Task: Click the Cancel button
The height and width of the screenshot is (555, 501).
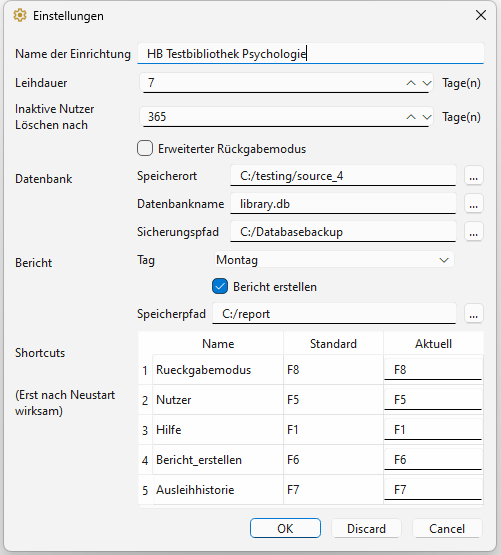Action: 447,528
